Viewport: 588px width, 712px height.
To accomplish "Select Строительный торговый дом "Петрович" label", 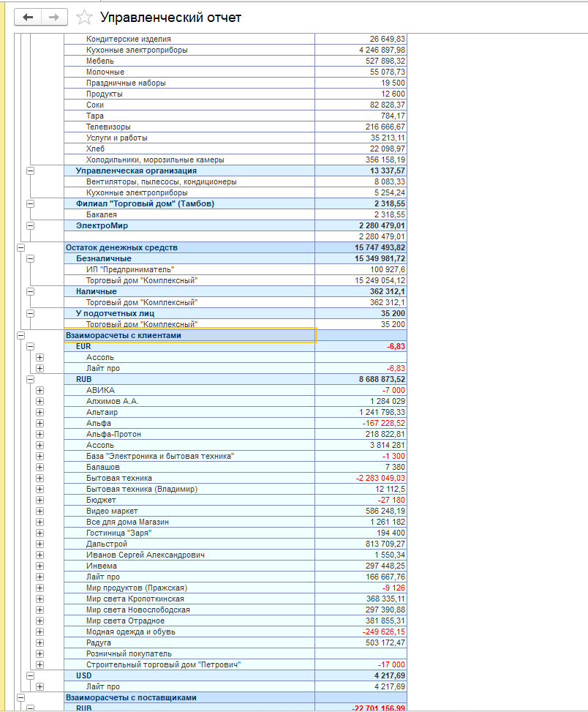I will [163, 664].
